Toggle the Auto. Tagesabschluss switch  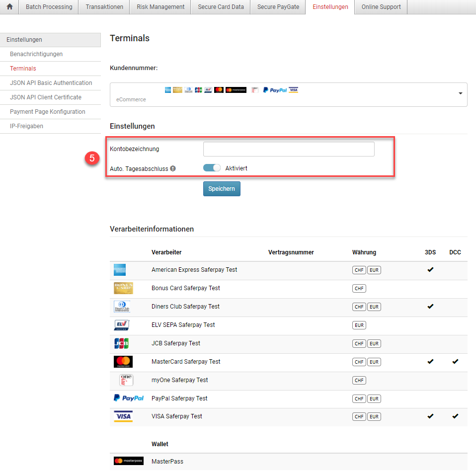(x=212, y=168)
